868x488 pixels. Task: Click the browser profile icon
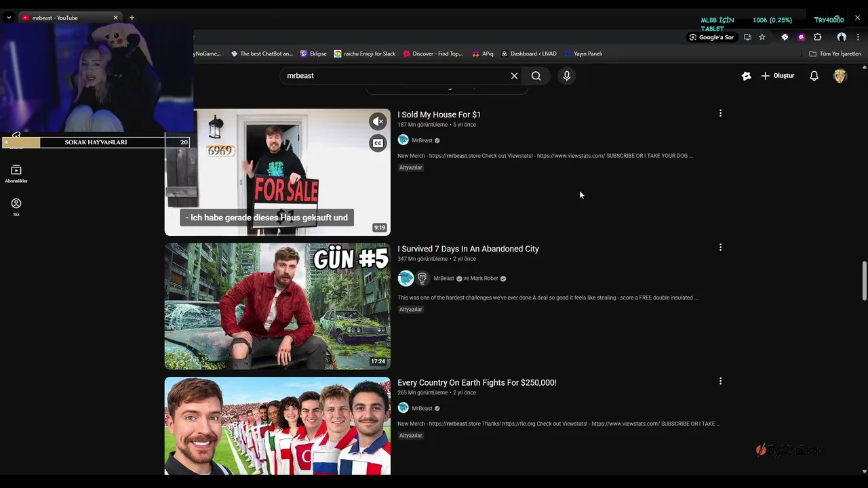point(842,37)
